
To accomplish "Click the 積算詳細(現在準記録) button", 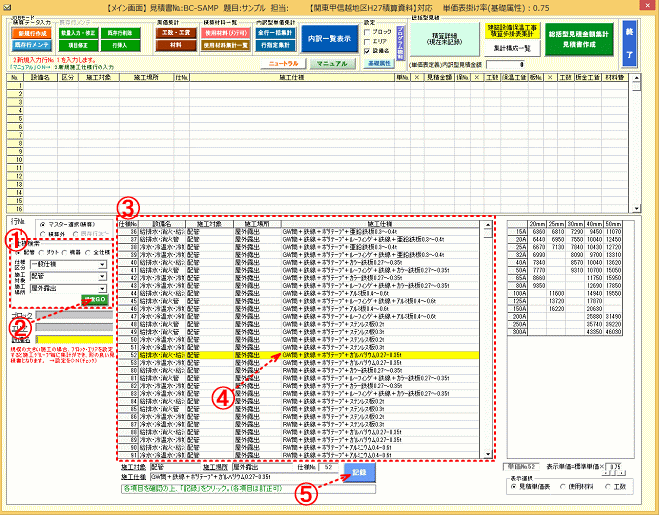I will (x=443, y=37).
